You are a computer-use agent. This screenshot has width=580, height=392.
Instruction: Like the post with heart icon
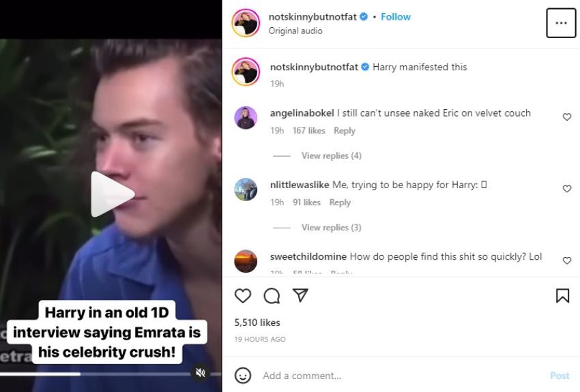pyautogui.click(x=243, y=295)
